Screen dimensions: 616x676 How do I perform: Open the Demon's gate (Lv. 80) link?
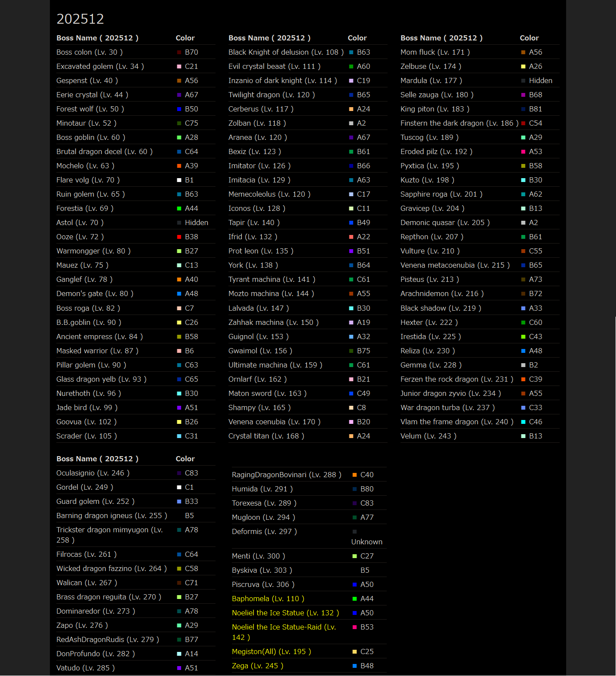[95, 293]
